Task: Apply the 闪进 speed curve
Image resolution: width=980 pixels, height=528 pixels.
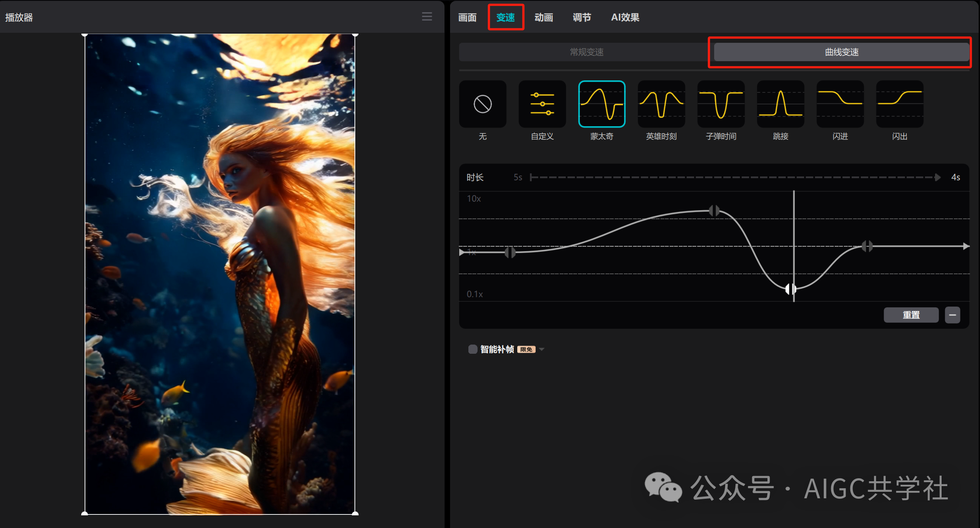Action: coord(839,104)
